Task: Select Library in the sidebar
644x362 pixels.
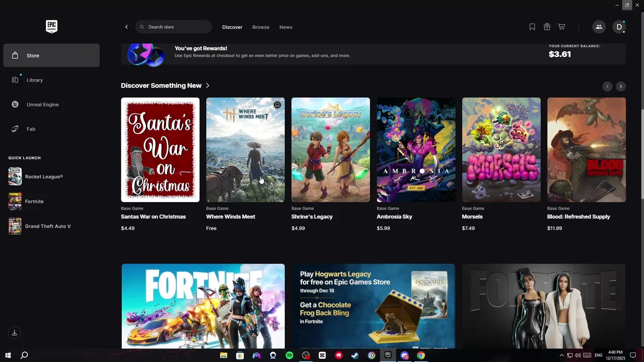Action: (51, 80)
